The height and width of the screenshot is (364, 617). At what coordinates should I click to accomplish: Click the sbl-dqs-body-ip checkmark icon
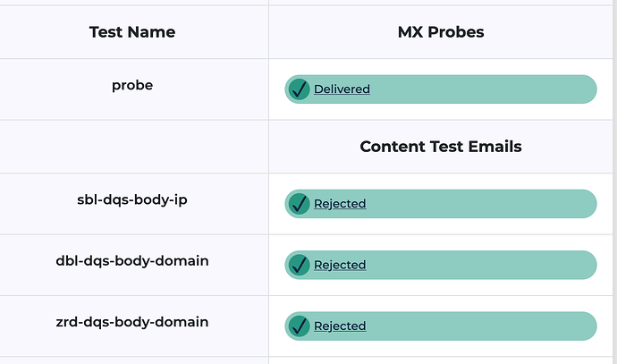299,204
